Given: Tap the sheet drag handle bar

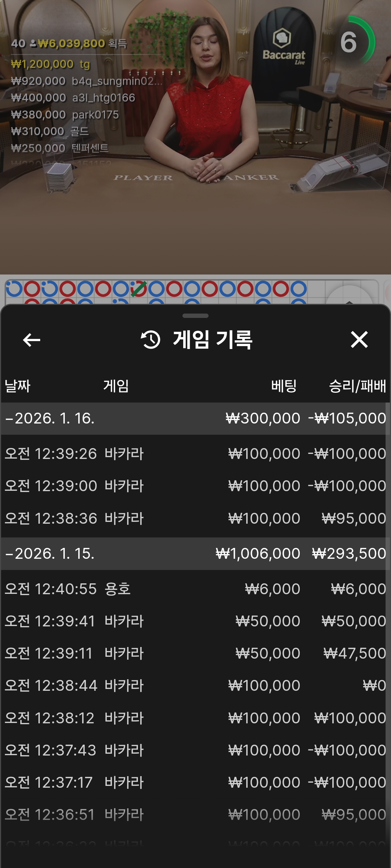Looking at the screenshot, I should pos(195,316).
